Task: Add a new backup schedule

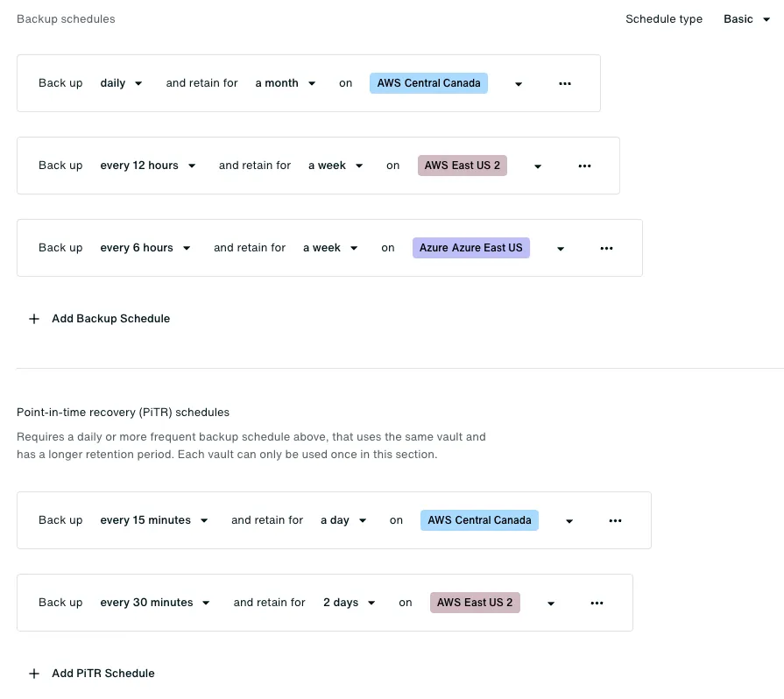Action: (x=99, y=319)
